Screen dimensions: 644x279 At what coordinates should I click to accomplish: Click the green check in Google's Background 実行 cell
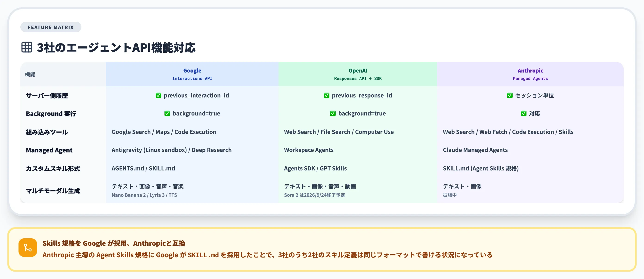coord(167,113)
